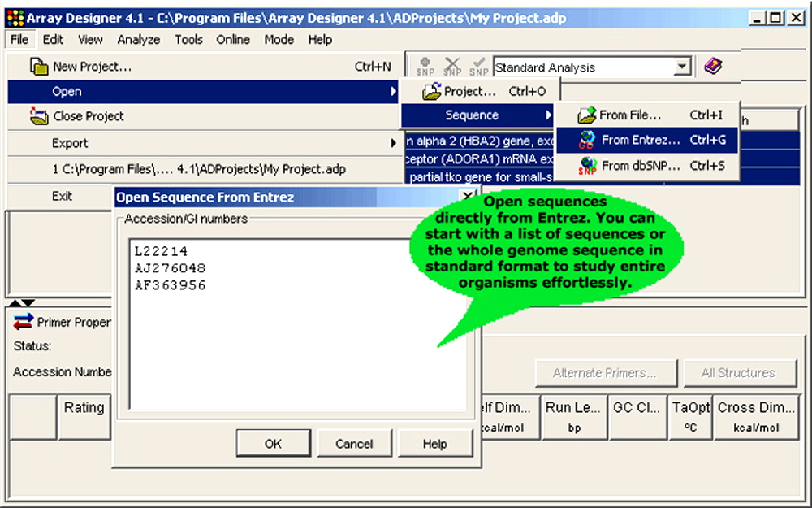Select the Export menu entry
This screenshot has height=508, width=812.
coord(205,143)
